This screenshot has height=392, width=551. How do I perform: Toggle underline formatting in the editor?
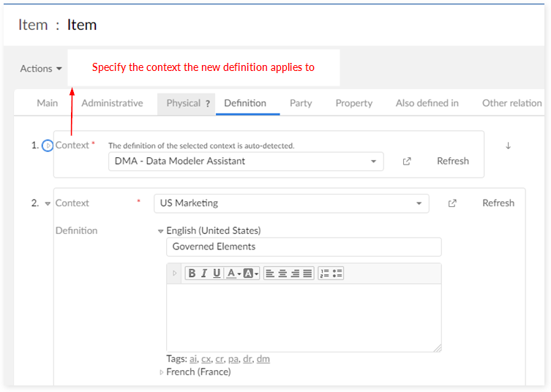click(x=217, y=274)
